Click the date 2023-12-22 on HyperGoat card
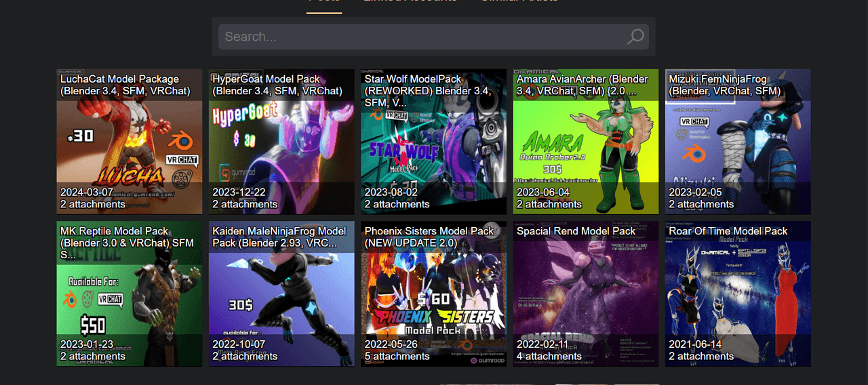The height and width of the screenshot is (385, 868). pos(239,192)
